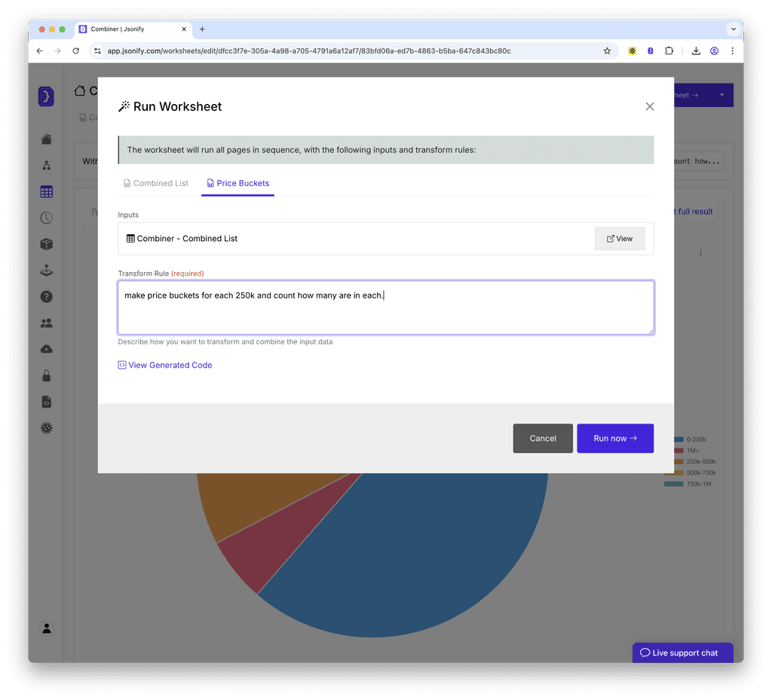Click the 1M+ legend swatch
This screenshot has height=700, width=772.
click(x=679, y=451)
